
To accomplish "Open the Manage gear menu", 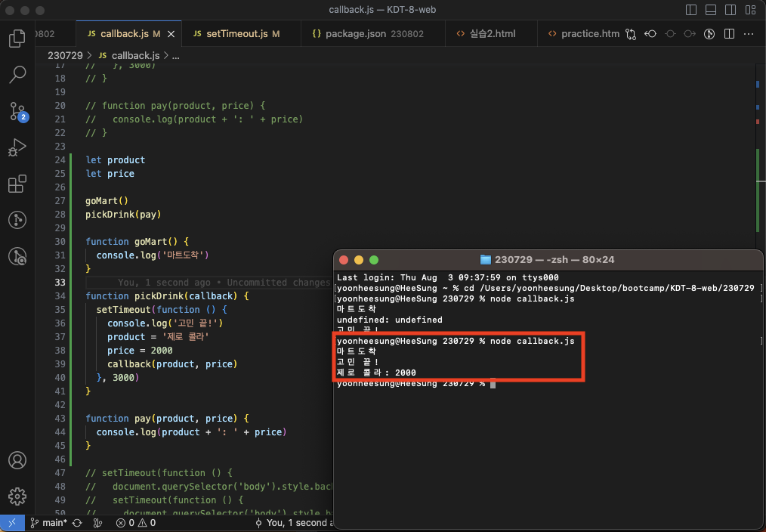I will click(17, 496).
